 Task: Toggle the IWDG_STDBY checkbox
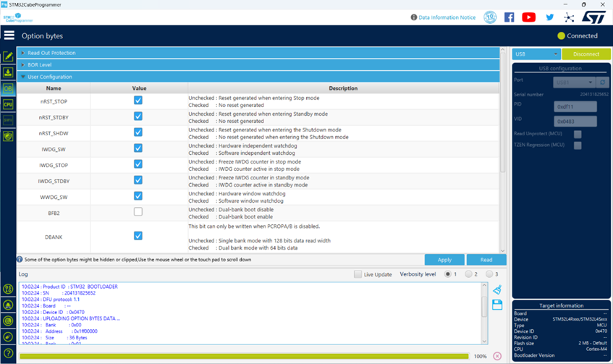coord(138,180)
